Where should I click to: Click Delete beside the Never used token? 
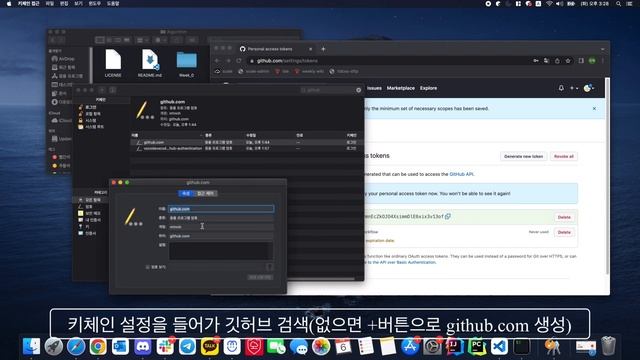pyautogui.click(x=564, y=232)
